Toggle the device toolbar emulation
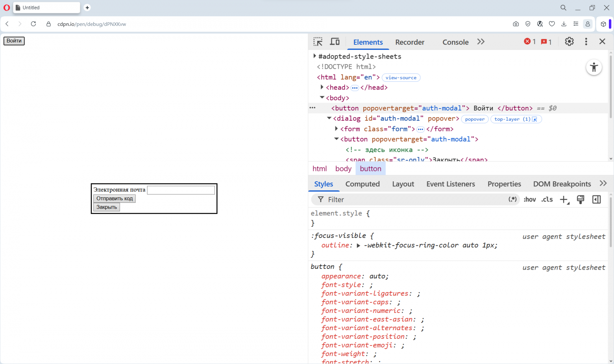This screenshot has height=364, width=614. (x=335, y=42)
